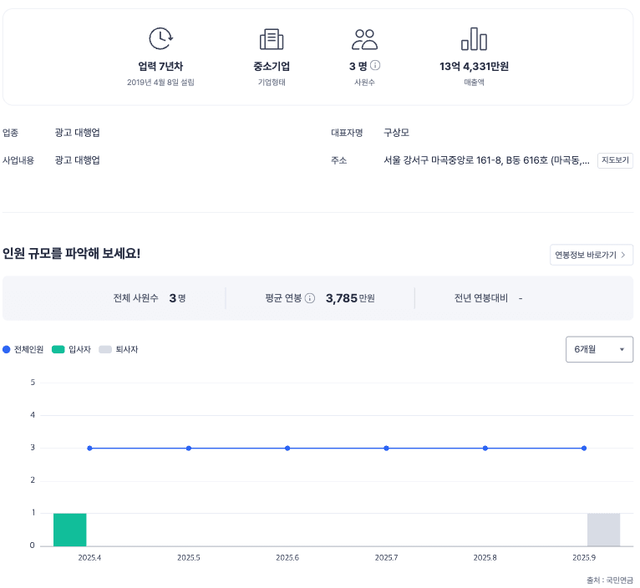Open the 6개월 period dropdown
The image size is (640, 588).
599,349
